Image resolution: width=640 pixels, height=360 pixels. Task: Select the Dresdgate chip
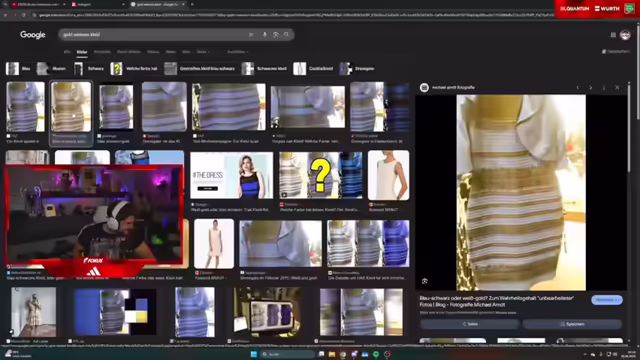[357, 69]
